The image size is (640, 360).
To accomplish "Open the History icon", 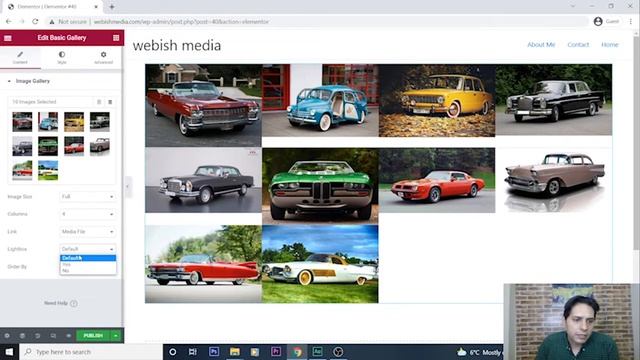I will (38, 336).
